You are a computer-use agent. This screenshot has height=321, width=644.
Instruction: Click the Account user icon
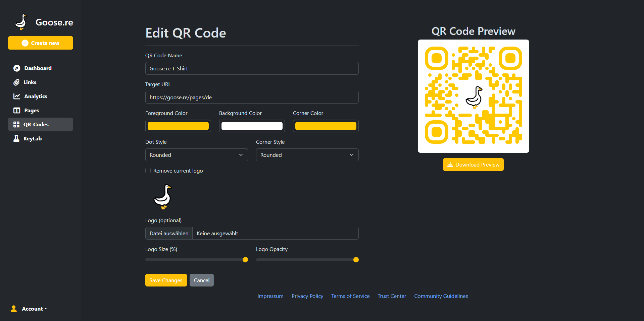(x=14, y=309)
